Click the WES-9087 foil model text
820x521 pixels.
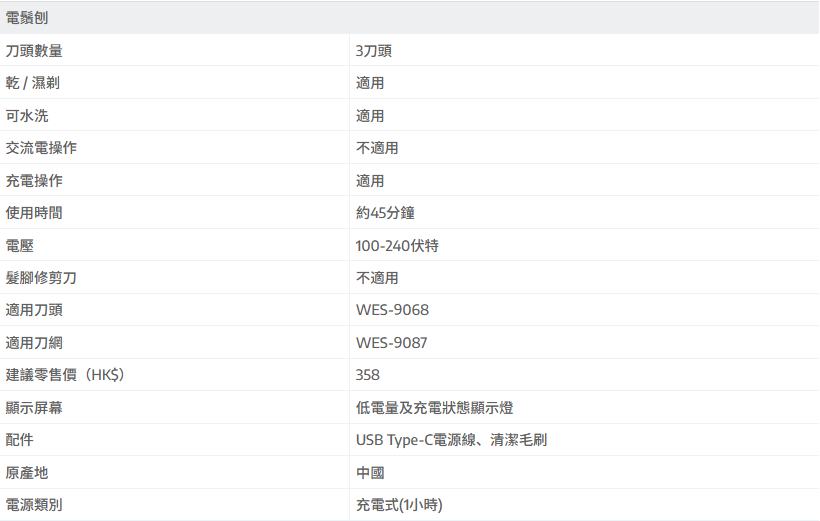(x=391, y=343)
